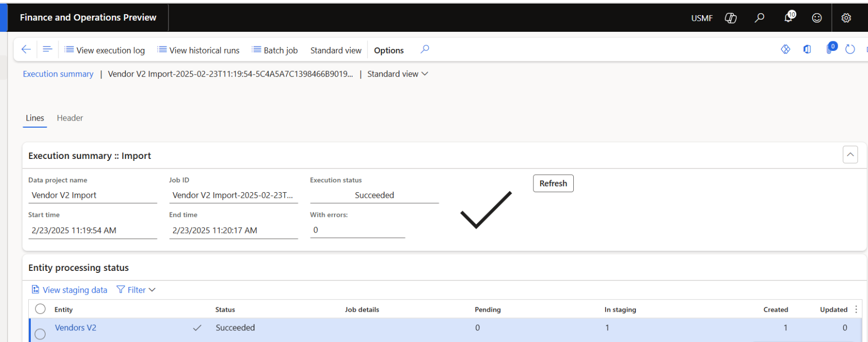Click Standard view in action pane

click(x=336, y=50)
